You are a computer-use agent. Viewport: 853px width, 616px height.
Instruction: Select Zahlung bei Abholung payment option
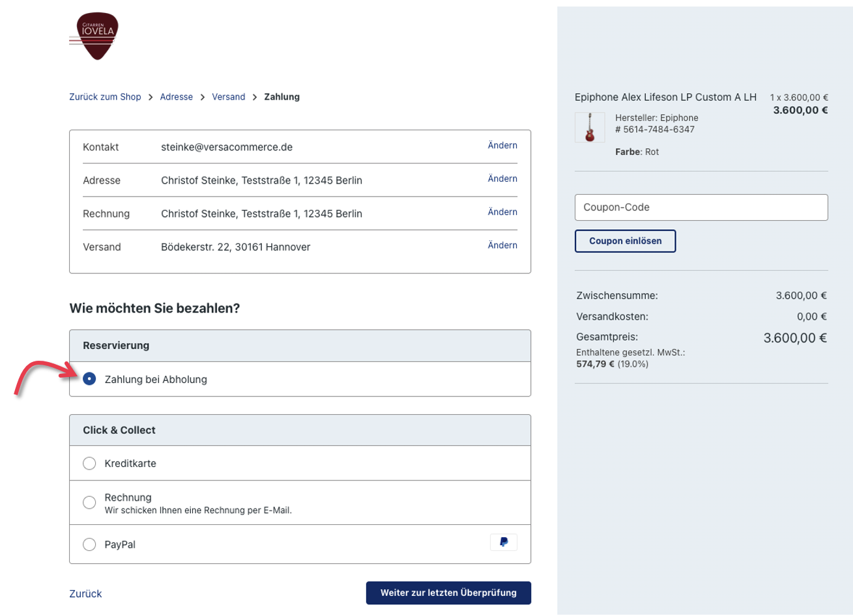point(90,379)
